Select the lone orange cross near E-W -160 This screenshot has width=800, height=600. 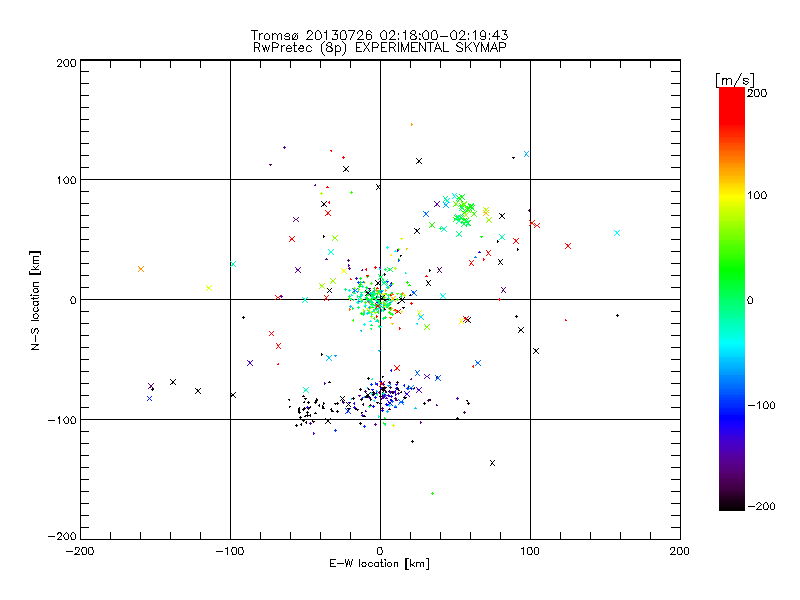click(141, 269)
